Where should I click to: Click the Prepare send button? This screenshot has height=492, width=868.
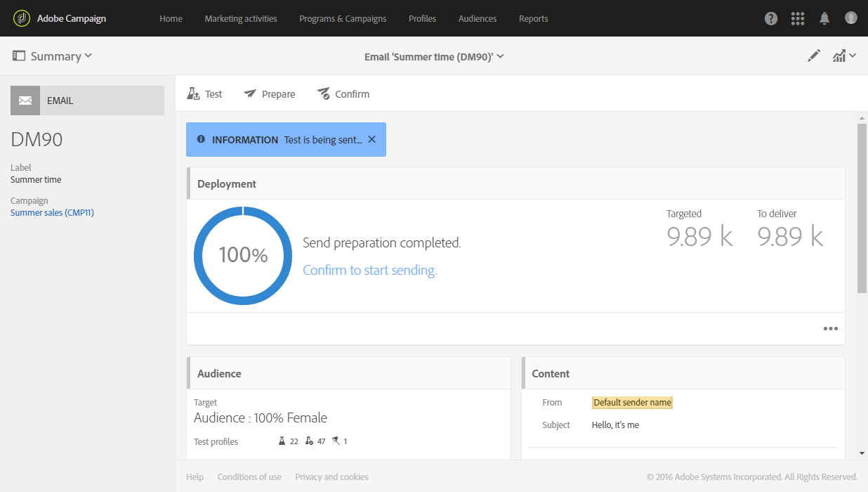click(x=270, y=94)
